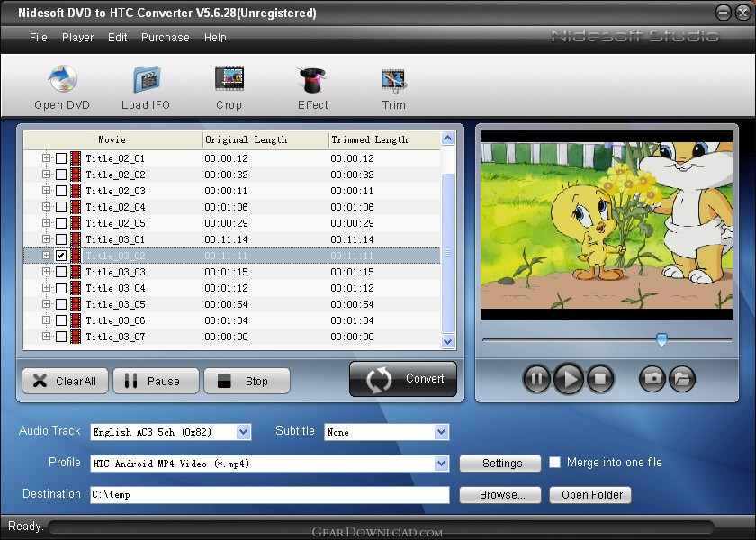The image size is (756, 540).
Task: Click the list scroll up arrow
Action: pyautogui.click(x=448, y=139)
